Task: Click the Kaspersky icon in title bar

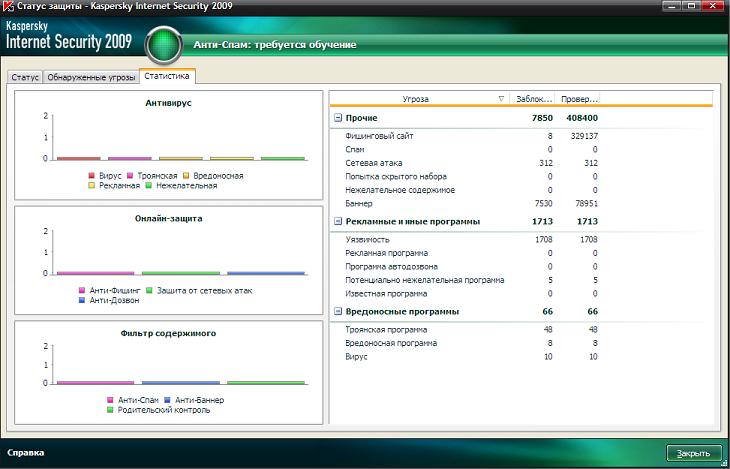Action: (x=7, y=7)
